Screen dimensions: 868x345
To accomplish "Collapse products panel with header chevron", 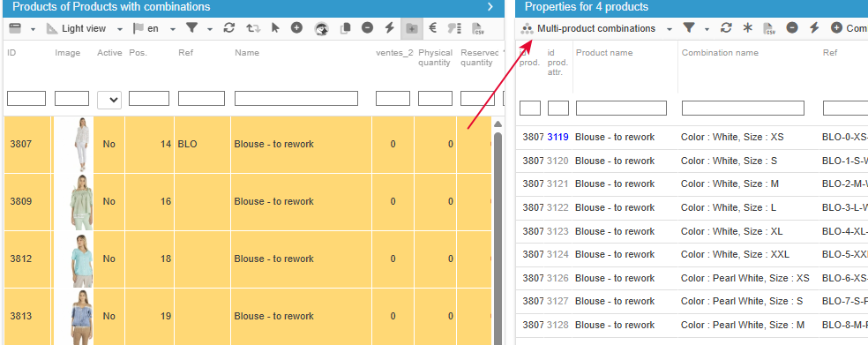I will [x=490, y=7].
